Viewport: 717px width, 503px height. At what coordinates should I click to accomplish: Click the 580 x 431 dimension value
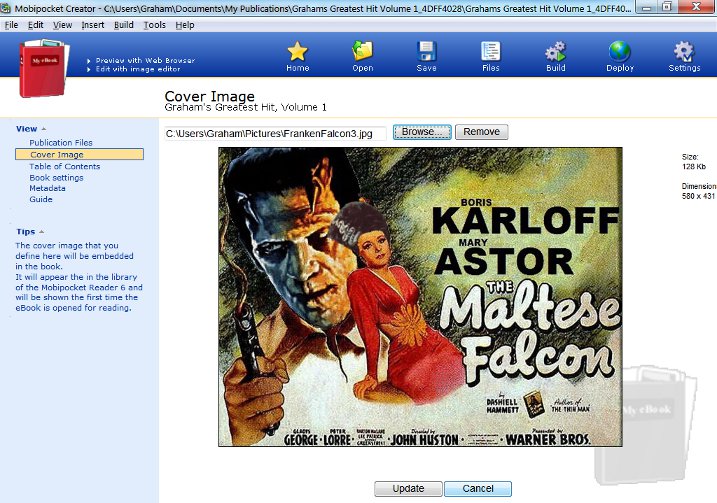(x=698, y=196)
